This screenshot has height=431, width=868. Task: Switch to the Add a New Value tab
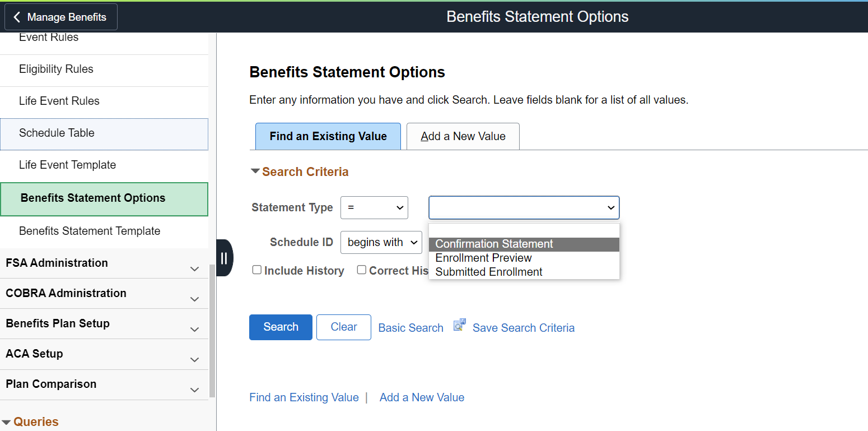(x=463, y=136)
